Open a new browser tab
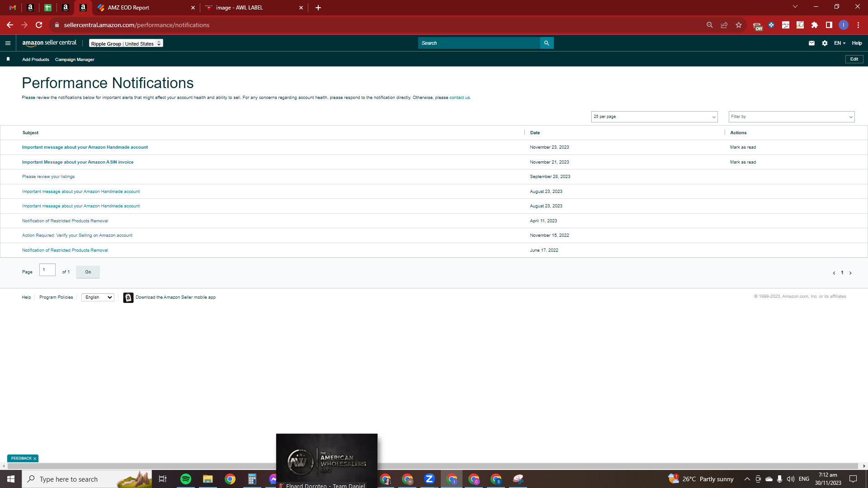The image size is (868, 488). 318,8
